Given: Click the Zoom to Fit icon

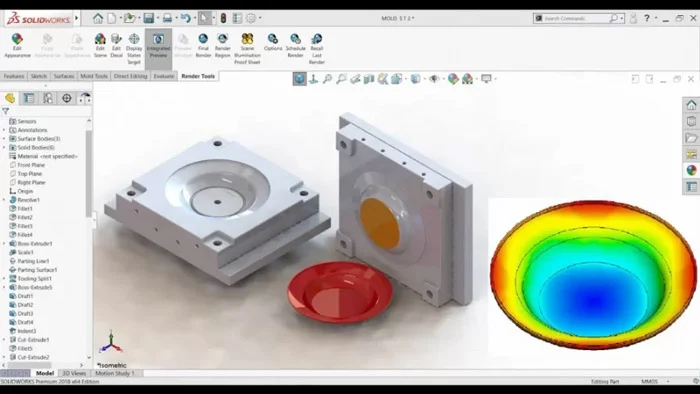Looking at the screenshot, I should [327, 79].
